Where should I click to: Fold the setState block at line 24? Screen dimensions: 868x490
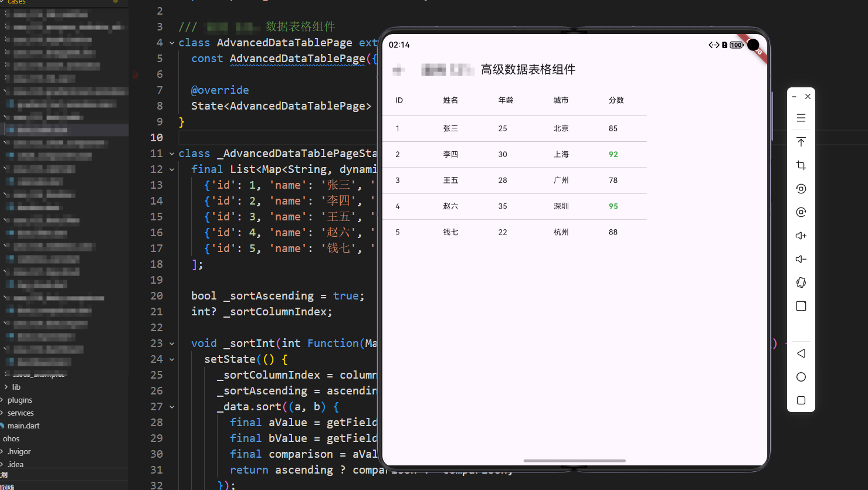coord(172,359)
